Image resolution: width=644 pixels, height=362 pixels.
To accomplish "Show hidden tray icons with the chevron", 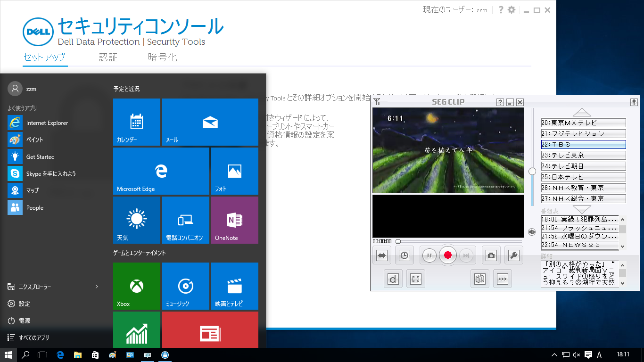I will click(x=554, y=355).
